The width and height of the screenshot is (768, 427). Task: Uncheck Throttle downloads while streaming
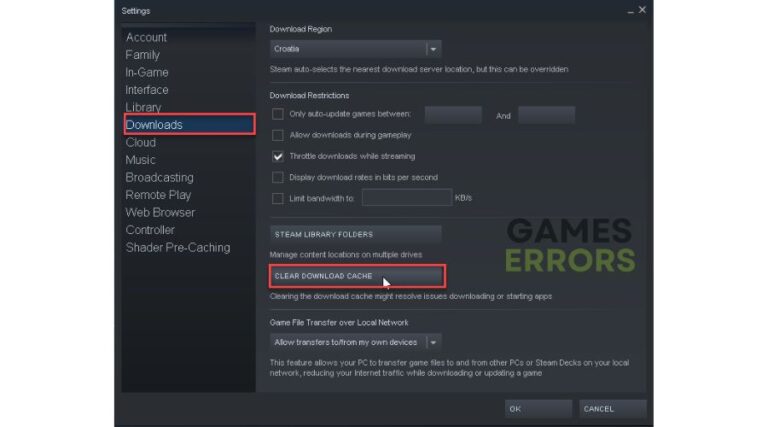(x=278, y=156)
